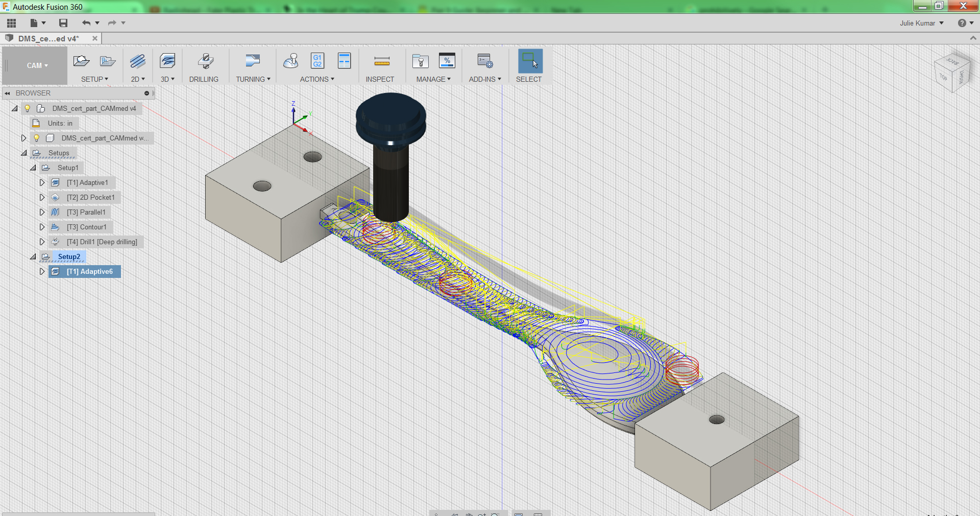Click the File document icon

(x=34, y=23)
